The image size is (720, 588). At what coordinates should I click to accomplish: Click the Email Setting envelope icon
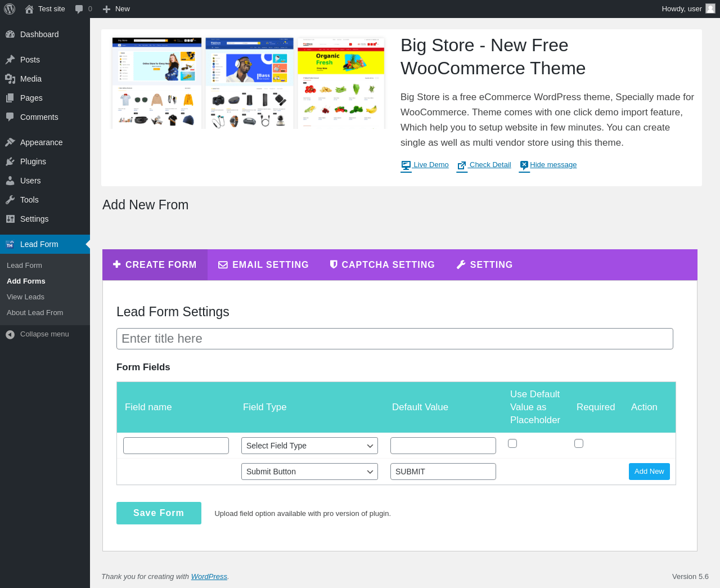tap(223, 265)
